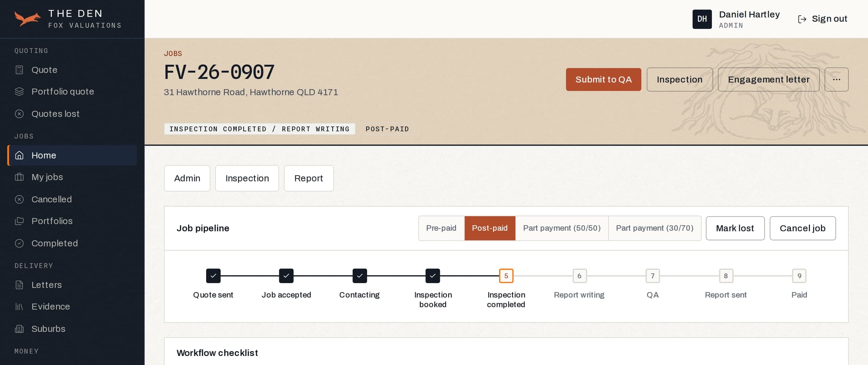Screen dimensions: 868x365
Task: Click the Completed check-circle icon
Action: pyautogui.click(x=19, y=244)
